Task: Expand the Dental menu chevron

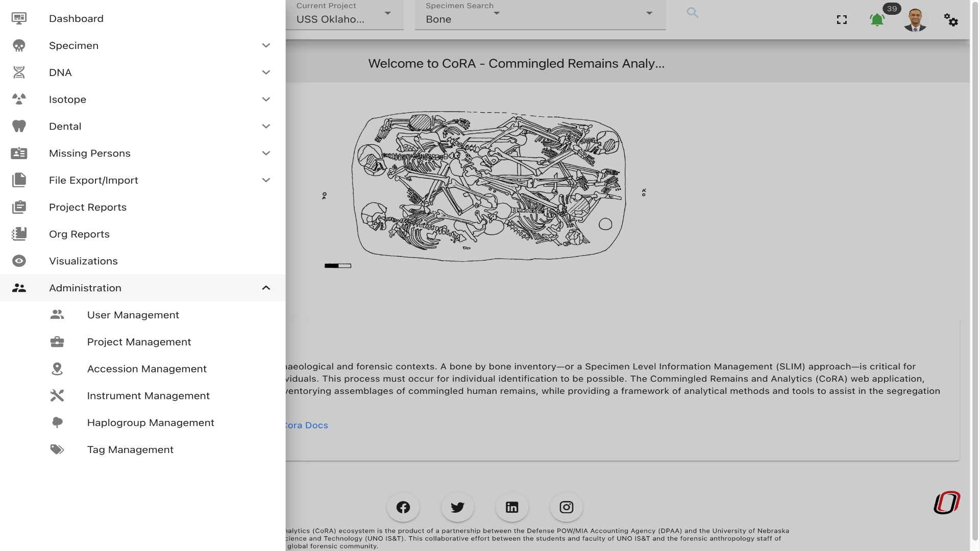Action: pos(266,127)
